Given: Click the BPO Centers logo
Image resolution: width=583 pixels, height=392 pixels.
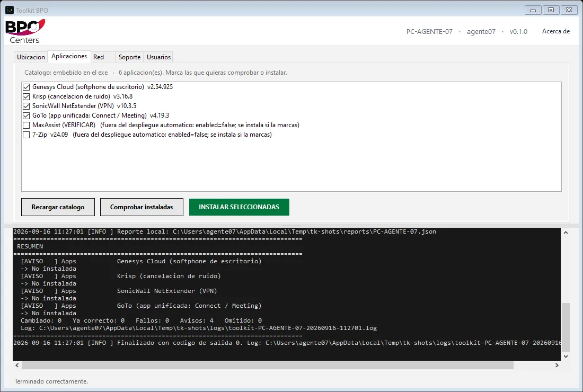Looking at the screenshot, I should 25,32.
